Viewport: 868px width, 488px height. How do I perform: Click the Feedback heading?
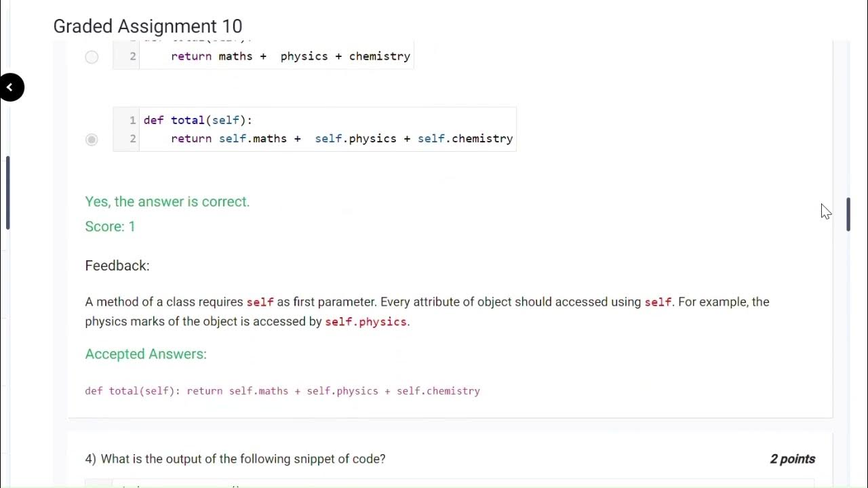117,266
